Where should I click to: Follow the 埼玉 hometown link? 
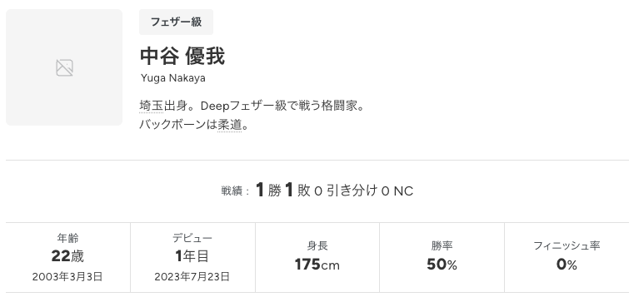point(152,106)
